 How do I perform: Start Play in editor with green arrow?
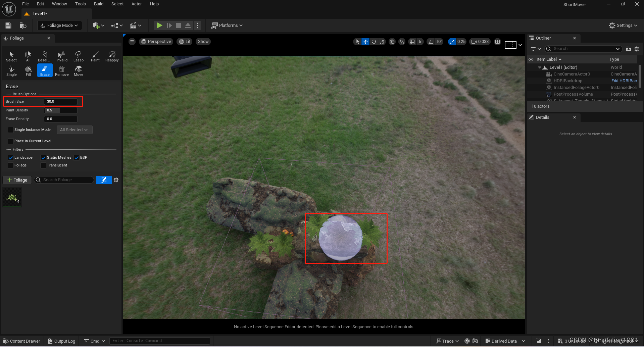tap(159, 26)
